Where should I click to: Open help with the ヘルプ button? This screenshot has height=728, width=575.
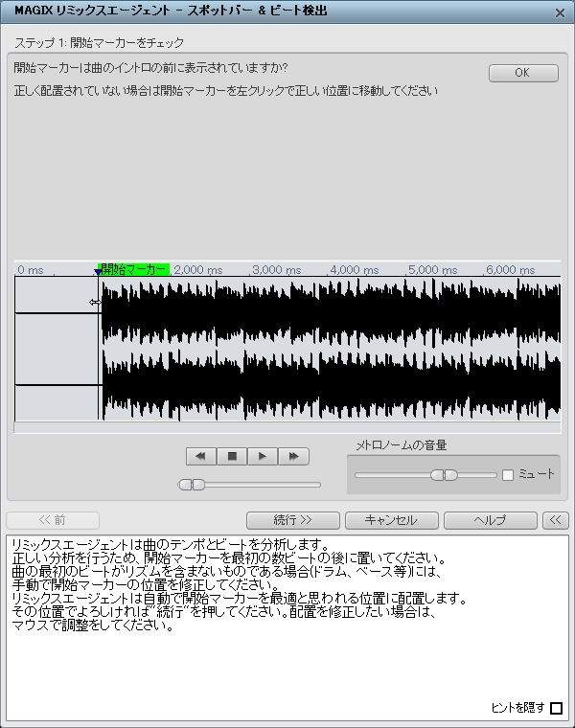click(x=491, y=520)
